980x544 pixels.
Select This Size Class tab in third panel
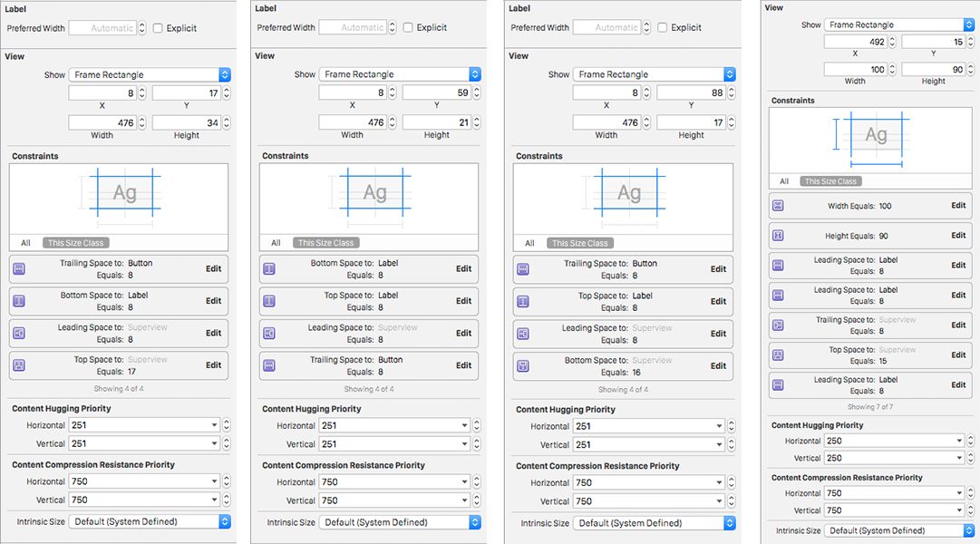(580, 243)
